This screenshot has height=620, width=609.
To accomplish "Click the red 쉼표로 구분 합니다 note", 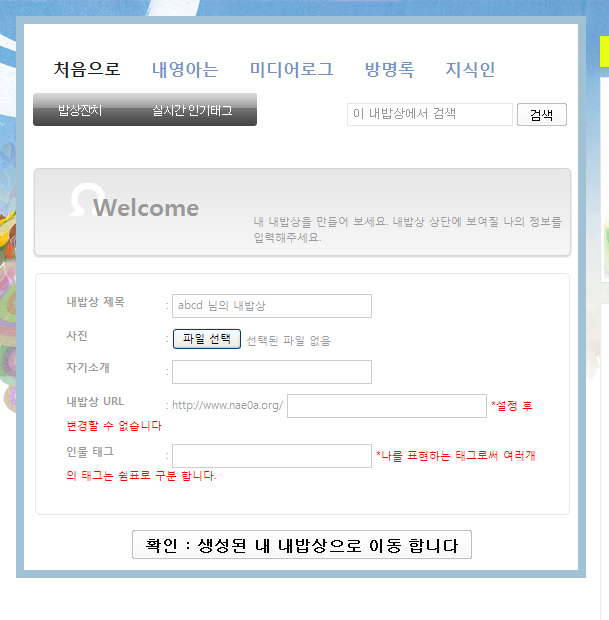I will (167, 475).
